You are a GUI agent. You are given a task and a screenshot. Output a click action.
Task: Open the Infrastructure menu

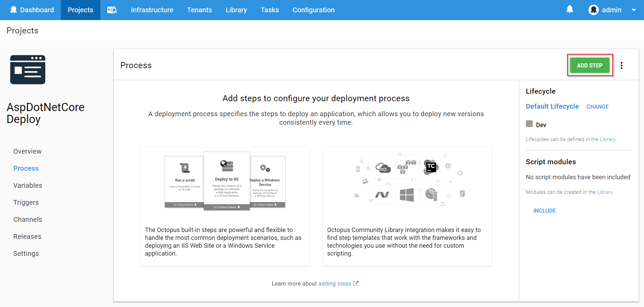click(x=152, y=10)
